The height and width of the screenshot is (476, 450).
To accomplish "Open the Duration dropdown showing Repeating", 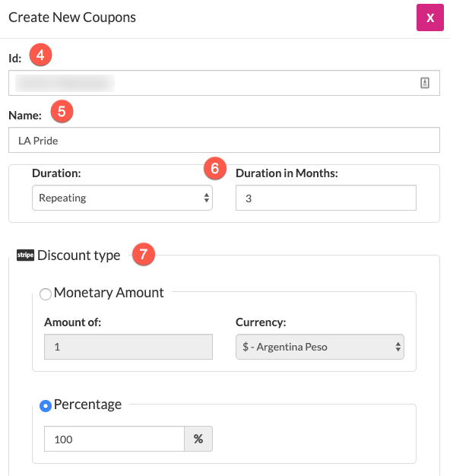I will coord(122,198).
